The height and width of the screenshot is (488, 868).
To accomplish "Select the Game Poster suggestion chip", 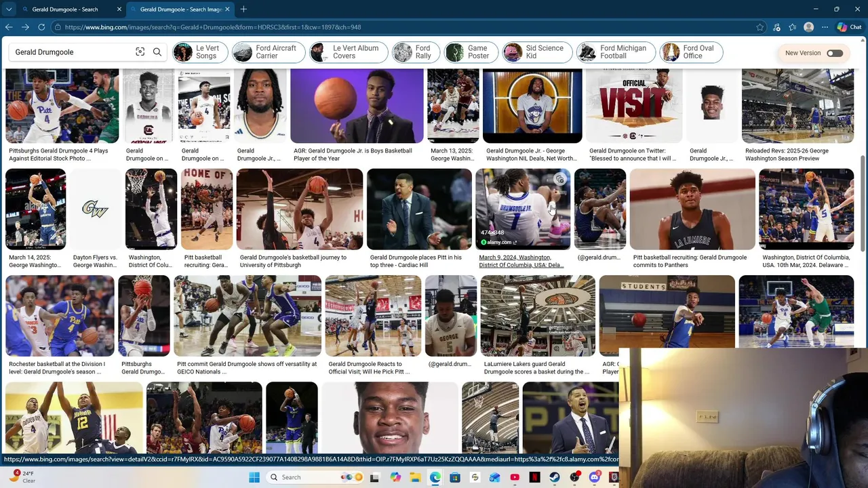I will click(x=471, y=52).
